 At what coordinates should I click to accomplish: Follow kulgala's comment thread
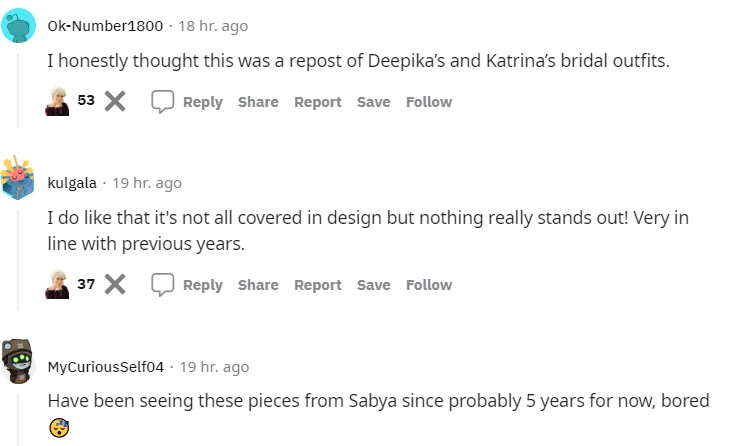point(429,285)
